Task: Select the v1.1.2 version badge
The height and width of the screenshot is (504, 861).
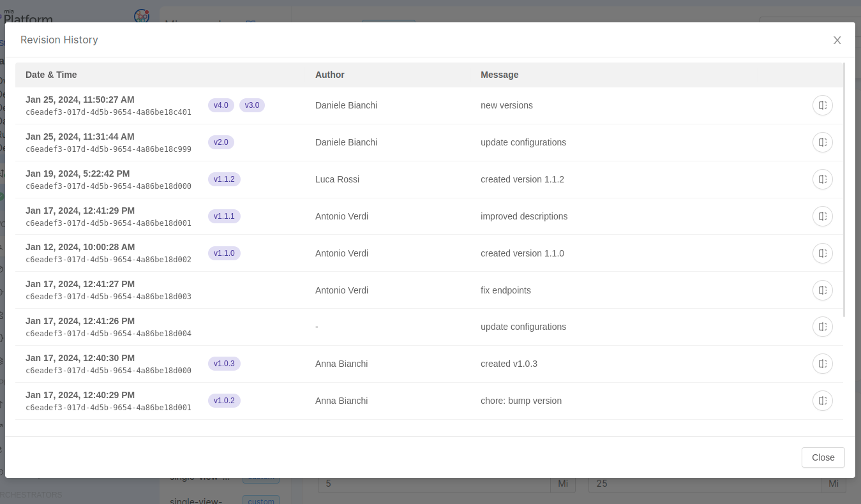Action: (x=224, y=179)
